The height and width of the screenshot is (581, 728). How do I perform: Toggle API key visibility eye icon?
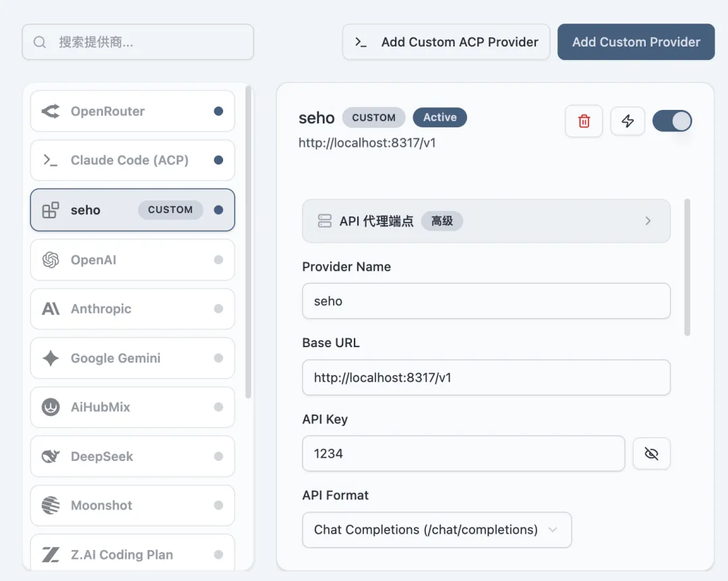pos(651,454)
